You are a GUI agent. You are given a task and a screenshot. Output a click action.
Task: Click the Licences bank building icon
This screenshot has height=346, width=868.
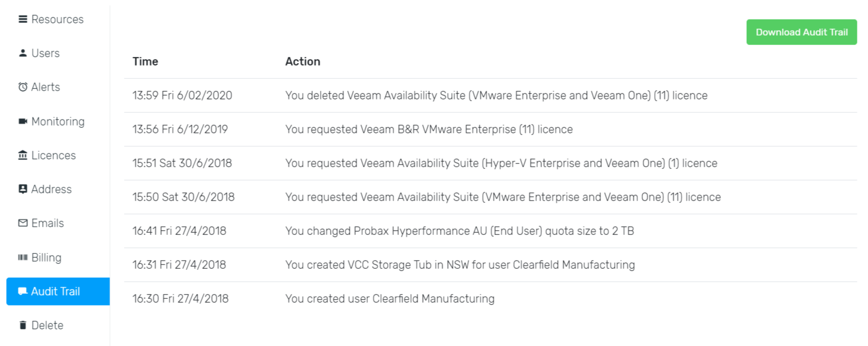click(23, 156)
